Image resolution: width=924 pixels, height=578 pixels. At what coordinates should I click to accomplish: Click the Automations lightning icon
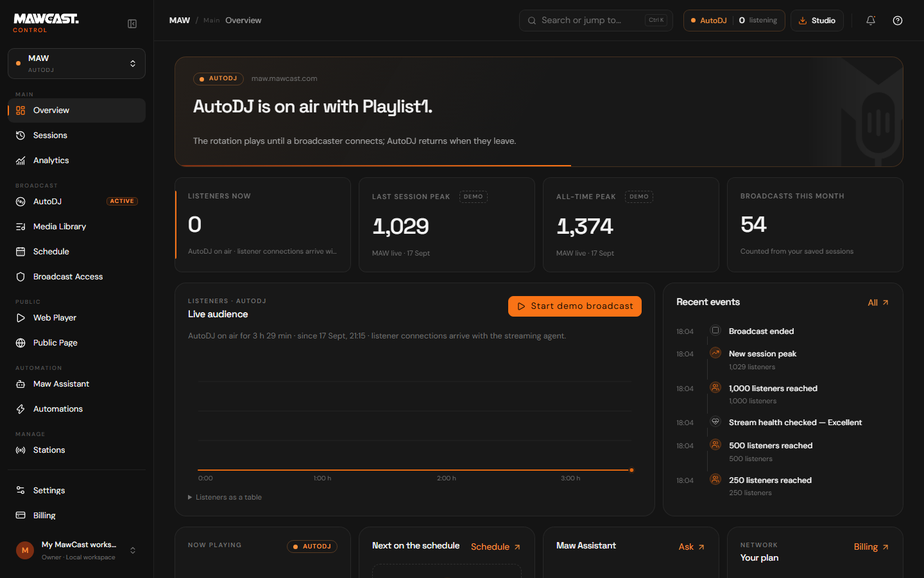pos(21,409)
